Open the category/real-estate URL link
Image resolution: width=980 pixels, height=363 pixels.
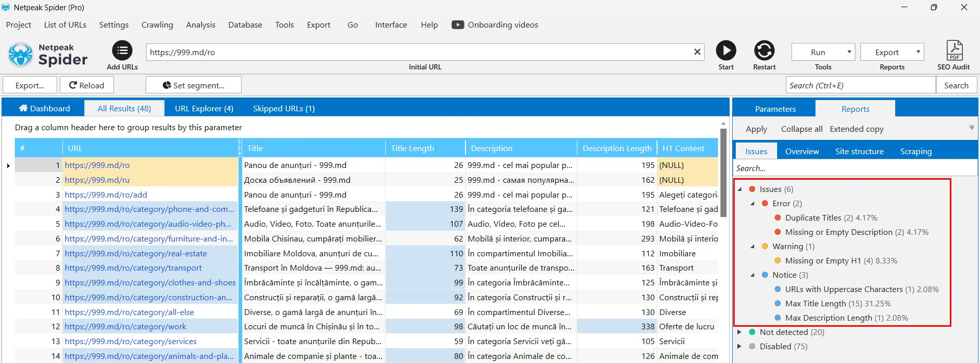tap(136, 253)
